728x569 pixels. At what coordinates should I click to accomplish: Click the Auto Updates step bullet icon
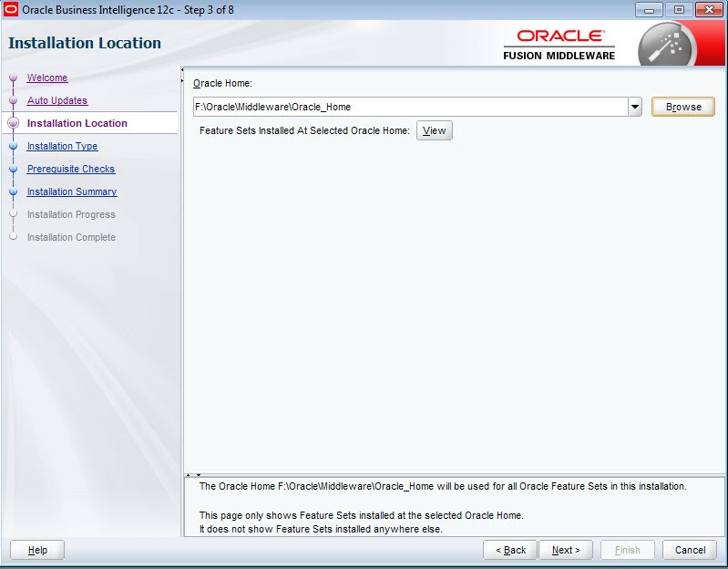point(14,100)
